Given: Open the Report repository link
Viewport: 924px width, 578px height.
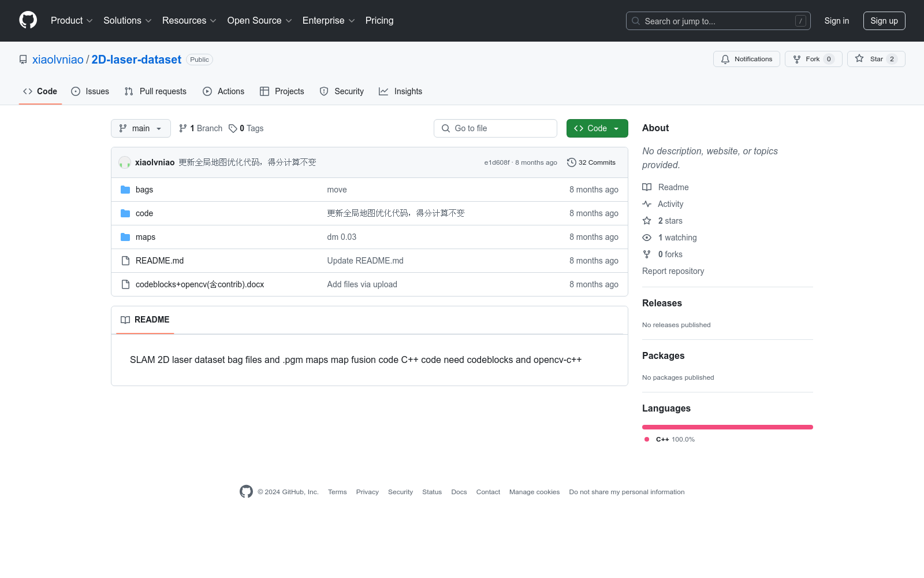Looking at the screenshot, I should coord(673,271).
